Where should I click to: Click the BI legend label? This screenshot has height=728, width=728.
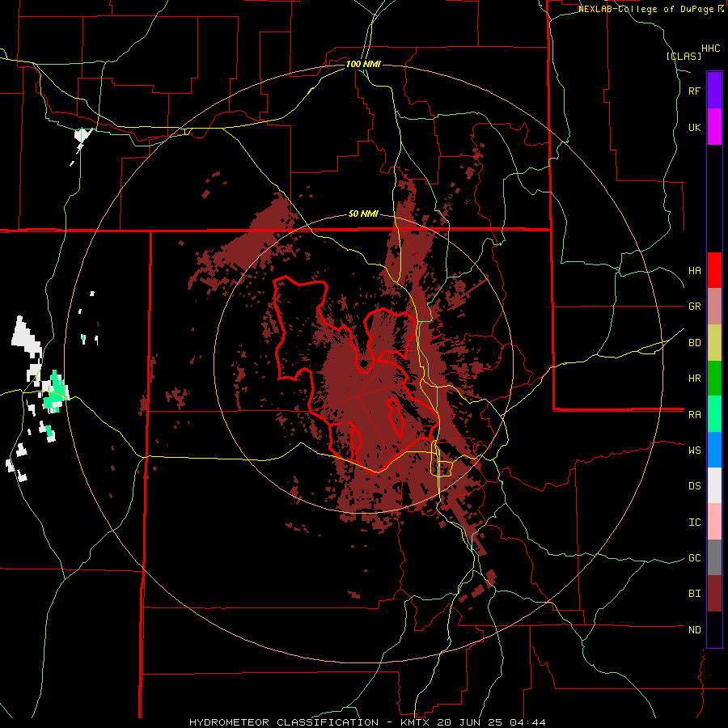pyautogui.click(x=695, y=594)
